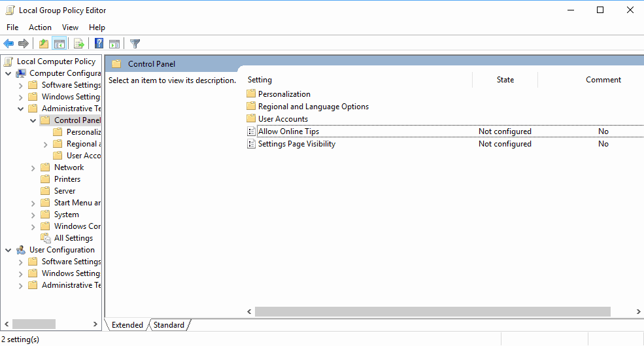Collapse the Computer Configuration node
644x346 pixels.
pyautogui.click(x=8, y=73)
